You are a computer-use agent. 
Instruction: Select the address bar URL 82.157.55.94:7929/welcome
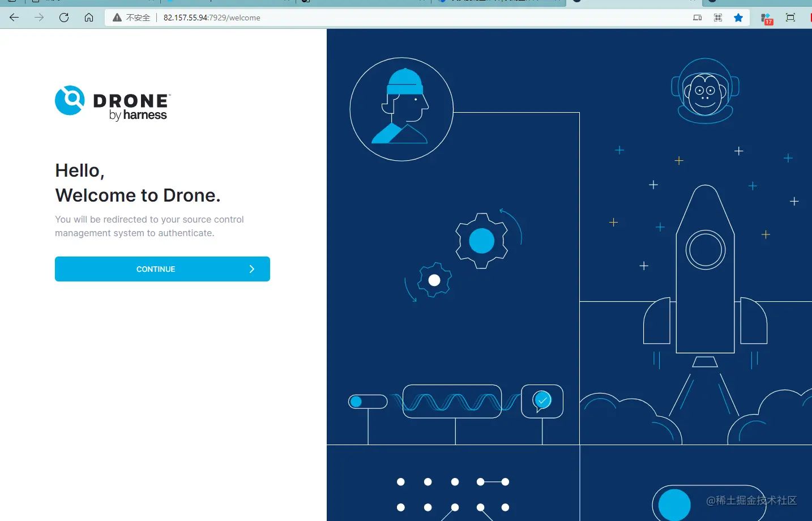(x=212, y=18)
